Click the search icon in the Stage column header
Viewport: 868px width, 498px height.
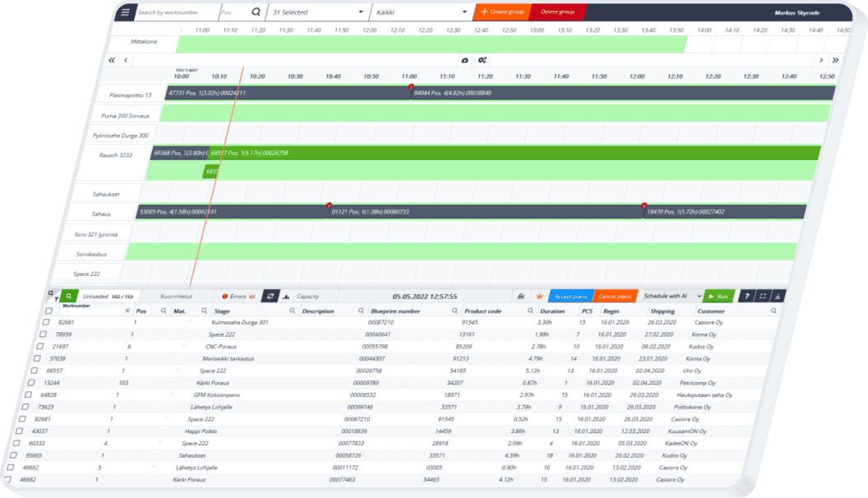tap(293, 311)
